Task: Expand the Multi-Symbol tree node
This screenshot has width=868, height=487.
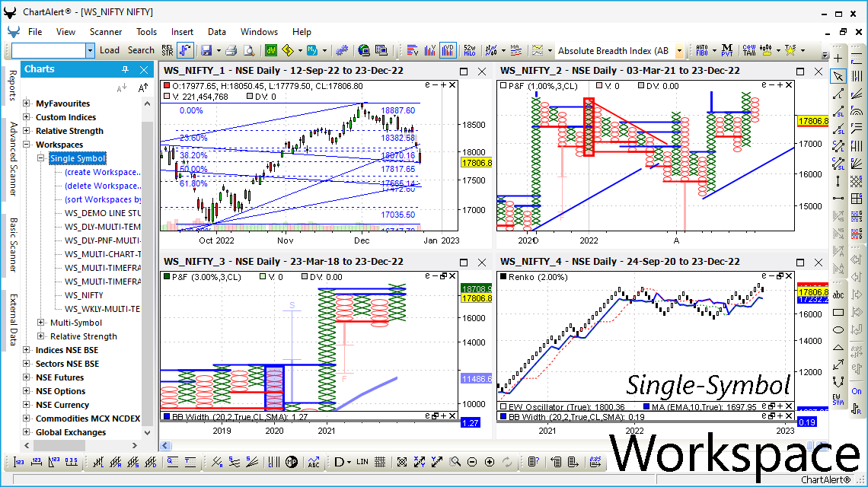Action: click(40, 323)
